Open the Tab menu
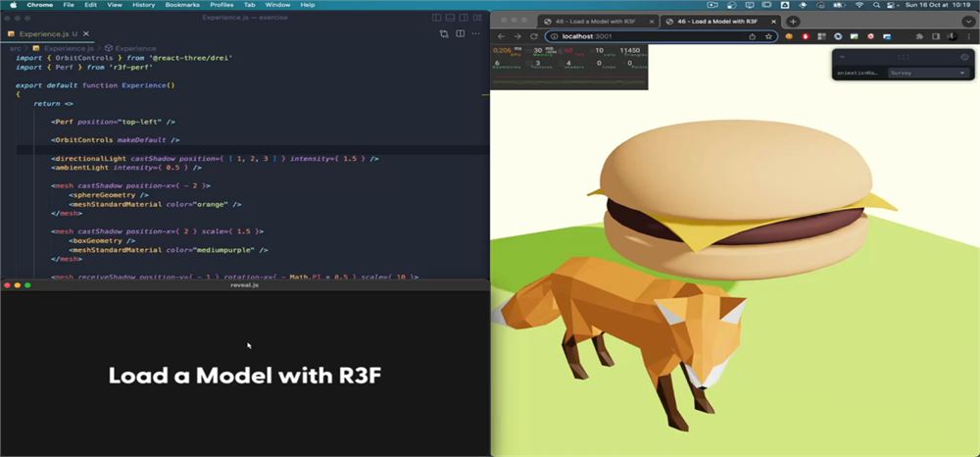This screenshot has width=980, height=457. (249, 4)
